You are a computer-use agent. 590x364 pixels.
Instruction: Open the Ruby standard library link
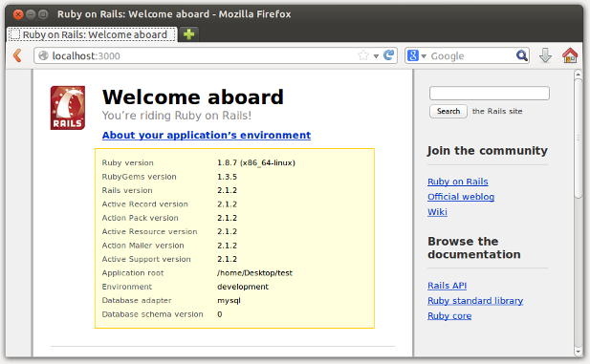pos(475,301)
